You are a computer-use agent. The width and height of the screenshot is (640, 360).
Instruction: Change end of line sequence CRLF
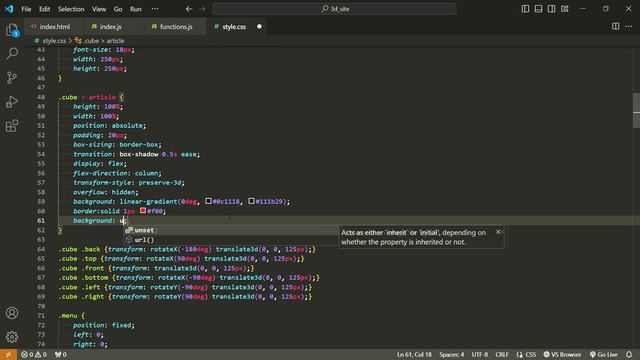coord(502,354)
